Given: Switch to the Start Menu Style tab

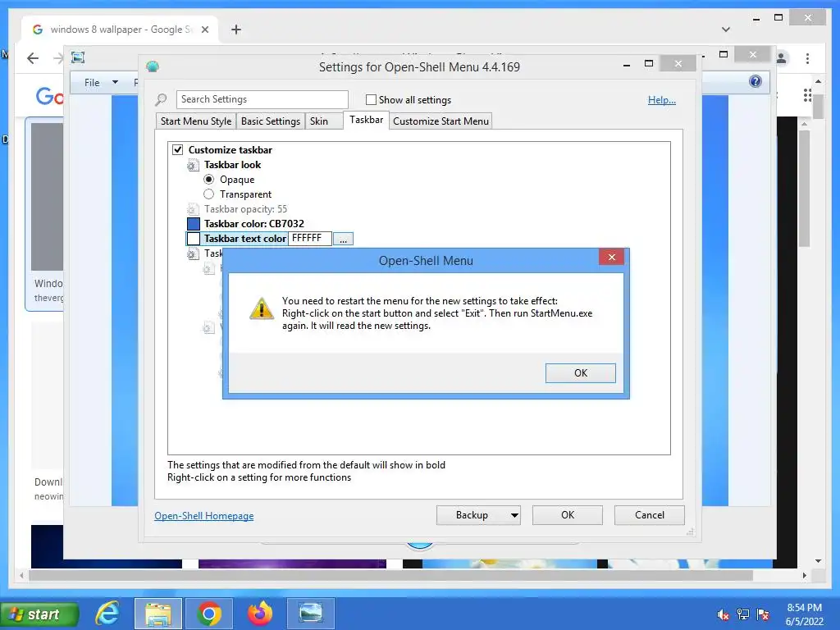Looking at the screenshot, I should [196, 121].
